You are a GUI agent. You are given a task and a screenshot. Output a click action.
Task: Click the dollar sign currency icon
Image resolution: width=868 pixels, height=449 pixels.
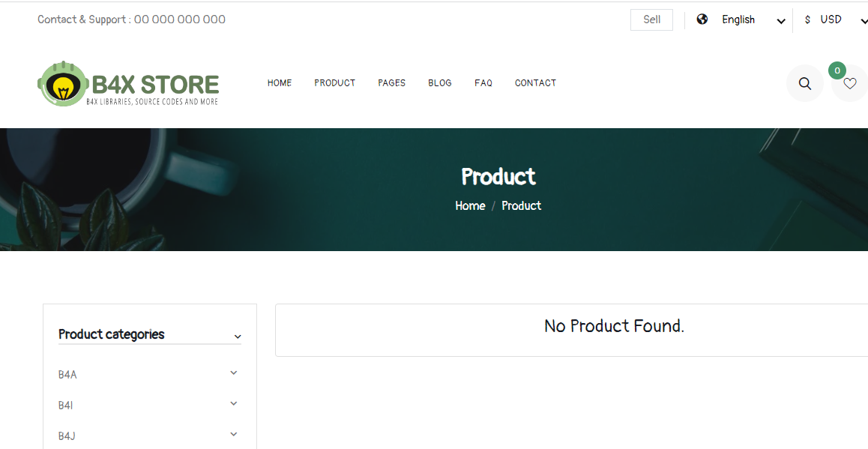point(807,19)
